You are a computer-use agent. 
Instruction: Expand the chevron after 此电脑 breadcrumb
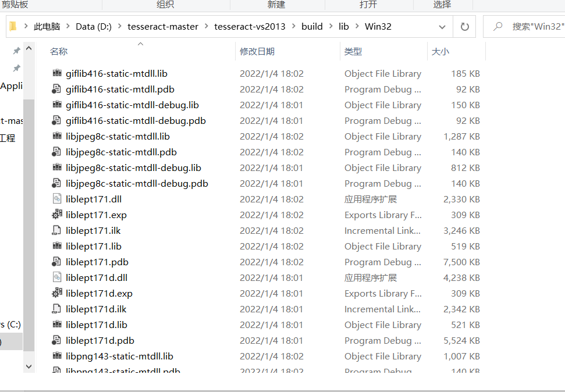[67, 26]
